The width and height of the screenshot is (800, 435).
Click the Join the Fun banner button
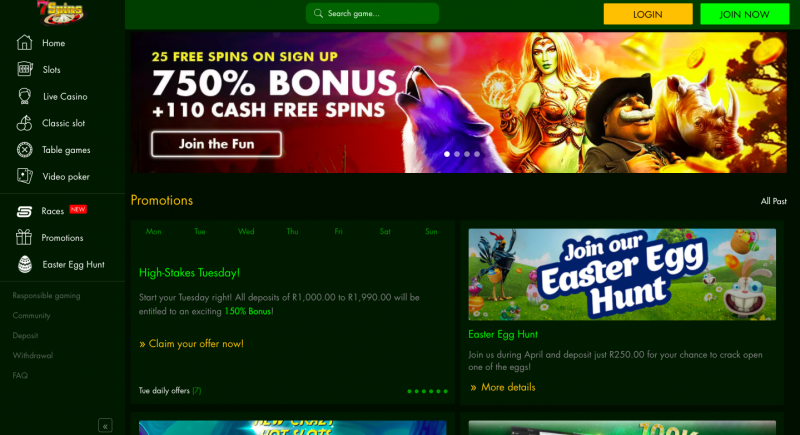(x=216, y=144)
